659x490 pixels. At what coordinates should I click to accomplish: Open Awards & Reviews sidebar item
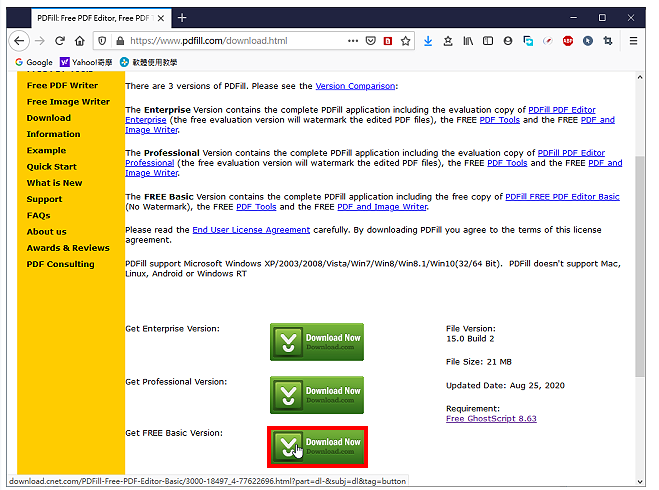(68, 248)
